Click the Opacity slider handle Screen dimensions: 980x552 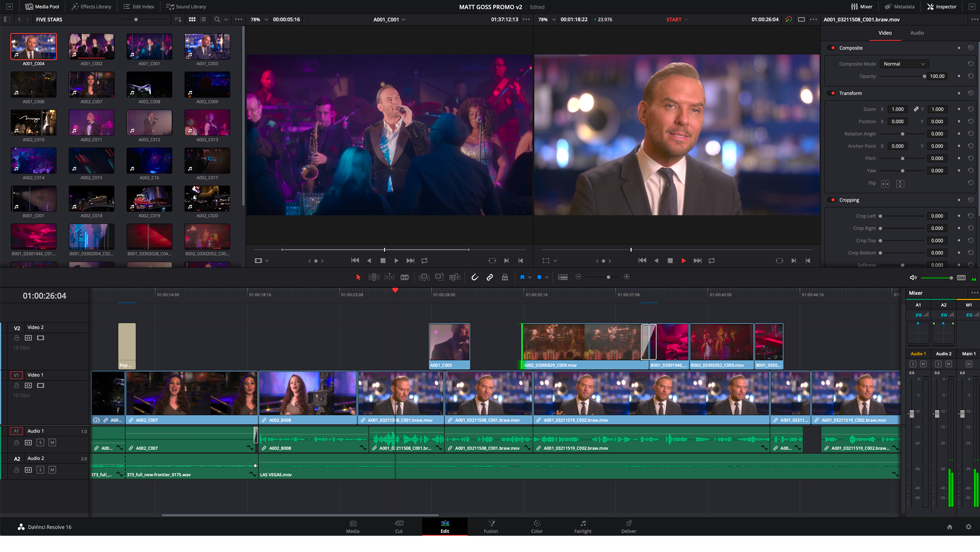[x=924, y=76]
